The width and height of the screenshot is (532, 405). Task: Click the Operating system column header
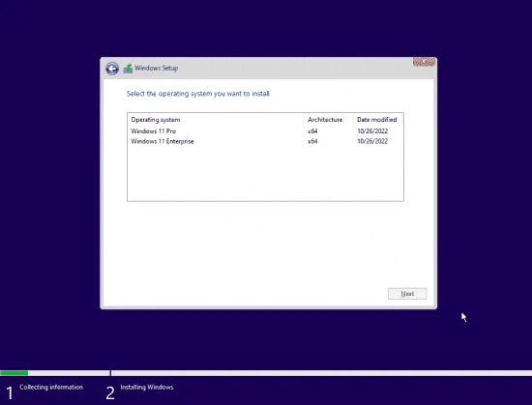coord(216,120)
